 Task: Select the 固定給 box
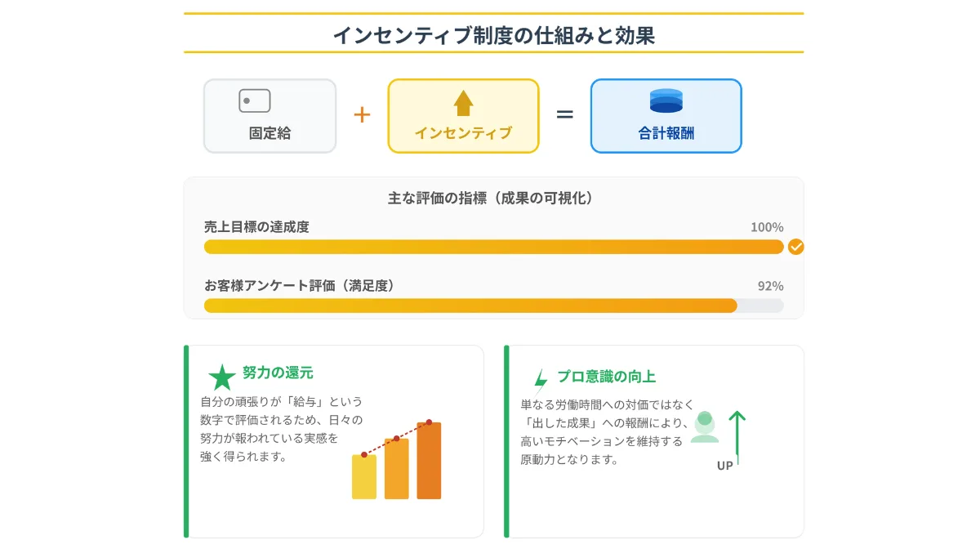(269, 116)
